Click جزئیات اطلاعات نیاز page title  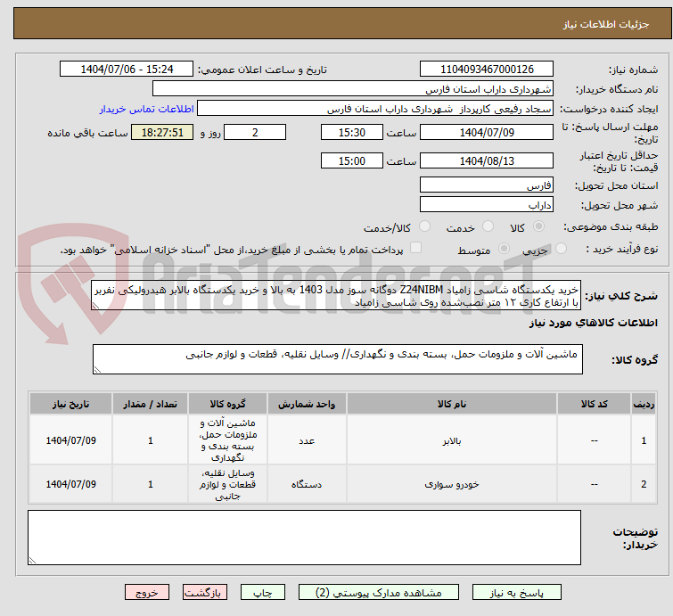(606, 24)
